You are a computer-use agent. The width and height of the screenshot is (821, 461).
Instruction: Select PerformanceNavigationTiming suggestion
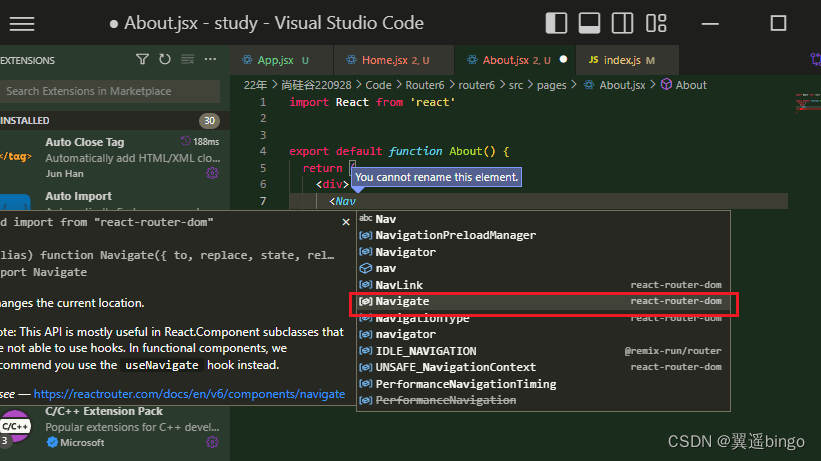point(543,384)
